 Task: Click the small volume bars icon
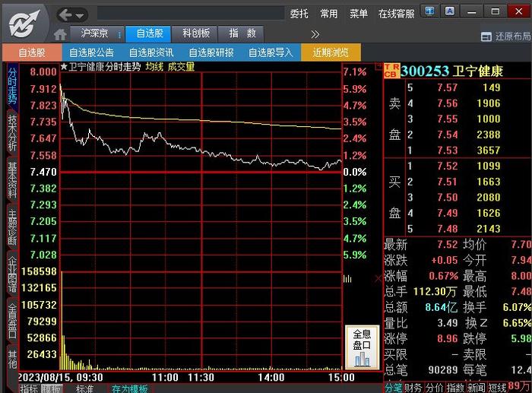[x=347, y=279]
